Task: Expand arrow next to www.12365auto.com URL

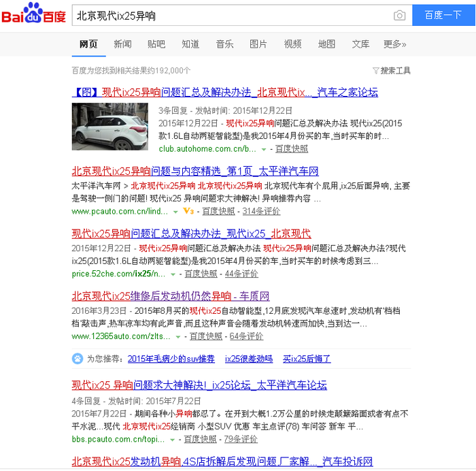Action: point(178,337)
